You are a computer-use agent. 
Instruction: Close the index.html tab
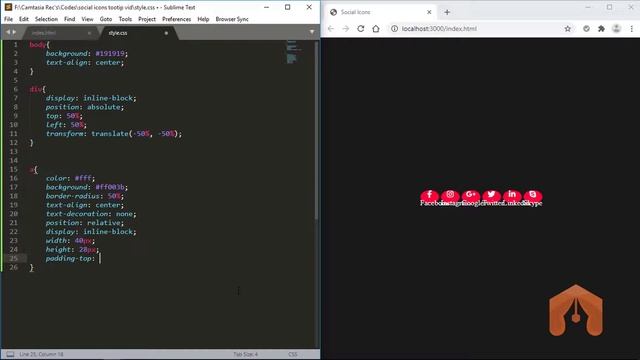[x=89, y=33]
